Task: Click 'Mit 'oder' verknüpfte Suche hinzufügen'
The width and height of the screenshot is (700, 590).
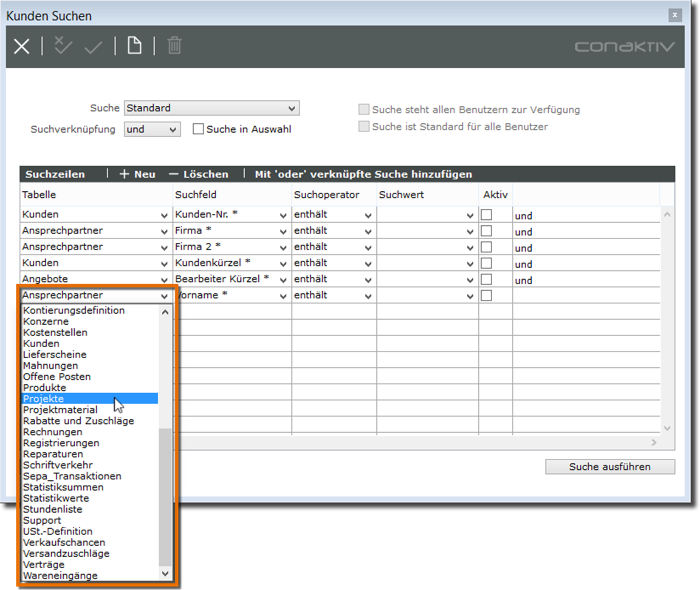Action: pos(363,174)
